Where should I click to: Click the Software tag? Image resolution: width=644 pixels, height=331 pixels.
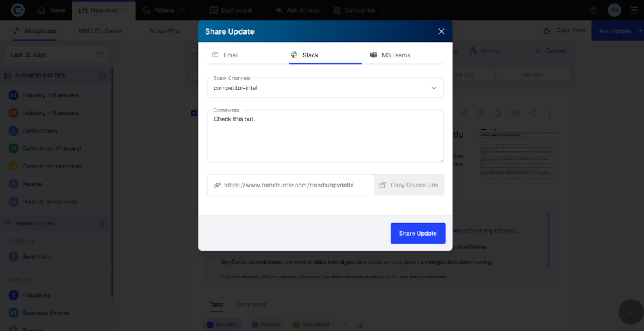click(223, 325)
